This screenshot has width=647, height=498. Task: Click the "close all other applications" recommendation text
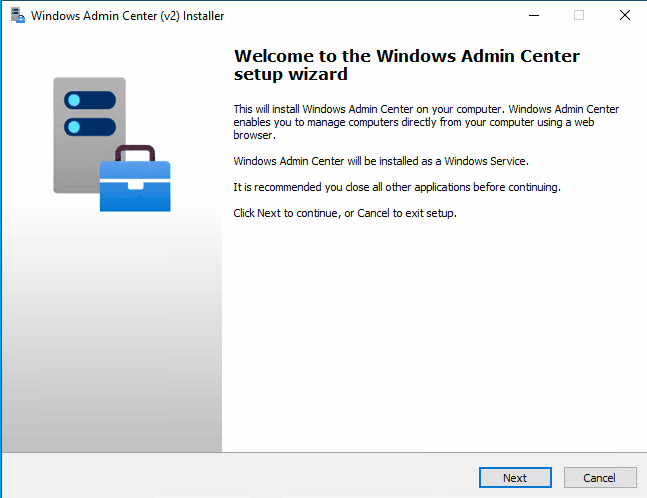397,187
